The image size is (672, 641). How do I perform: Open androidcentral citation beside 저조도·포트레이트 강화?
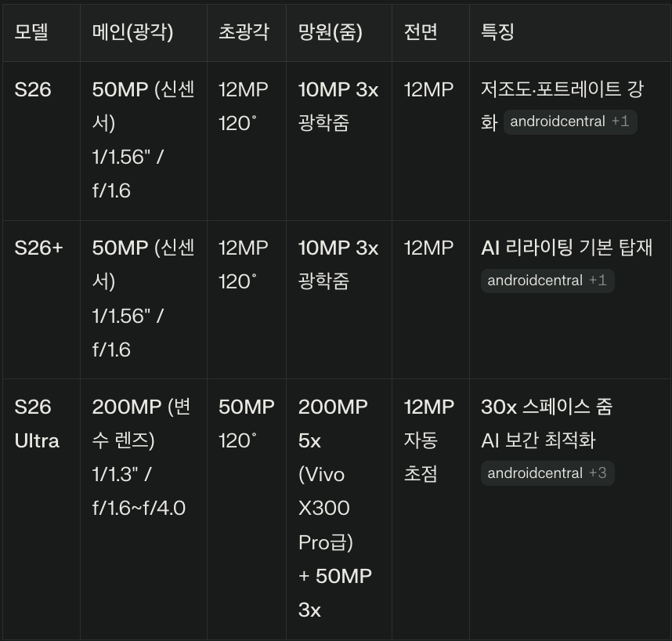tap(570, 122)
